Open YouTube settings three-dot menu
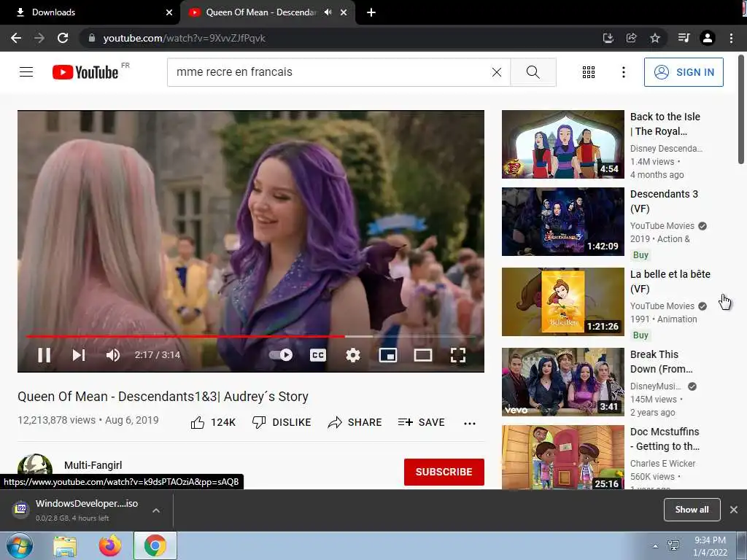Screen dimensions: 747x560 (624, 72)
